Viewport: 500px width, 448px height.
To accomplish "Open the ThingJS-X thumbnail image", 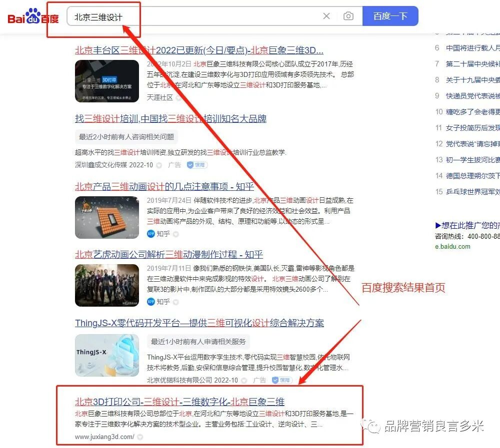I will tap(107, 355).
